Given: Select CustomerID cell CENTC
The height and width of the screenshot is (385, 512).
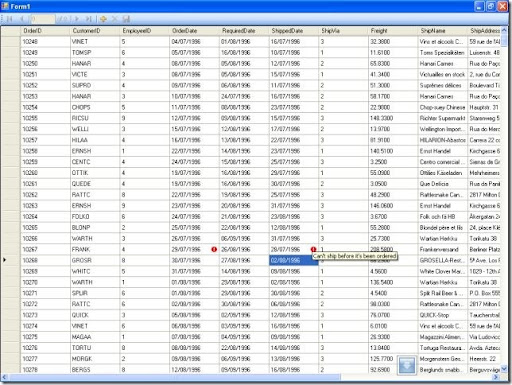Looking at the screenshot, I should click(95, 162).
